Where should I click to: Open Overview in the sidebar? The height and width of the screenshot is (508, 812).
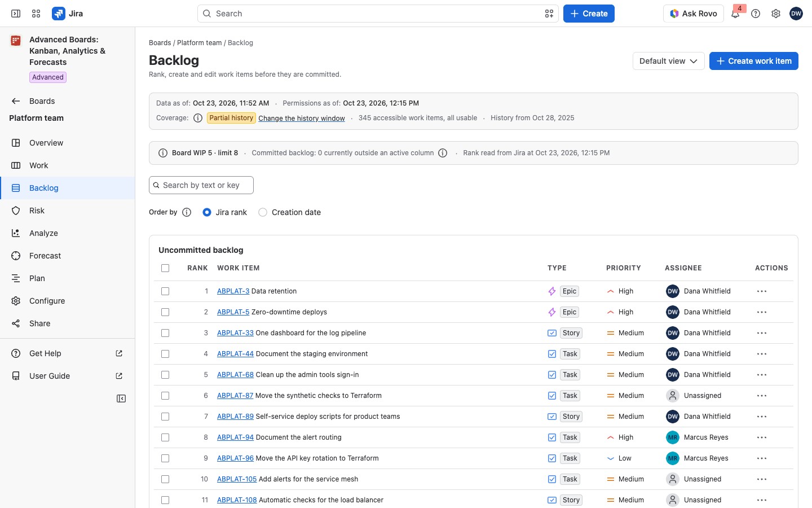click(x=68, y=143)
